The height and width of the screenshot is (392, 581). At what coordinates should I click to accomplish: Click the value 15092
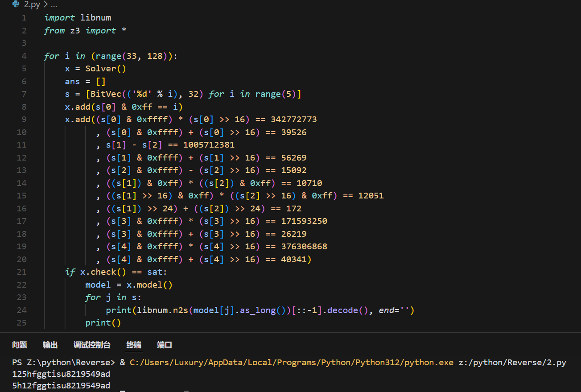(294, 170)
